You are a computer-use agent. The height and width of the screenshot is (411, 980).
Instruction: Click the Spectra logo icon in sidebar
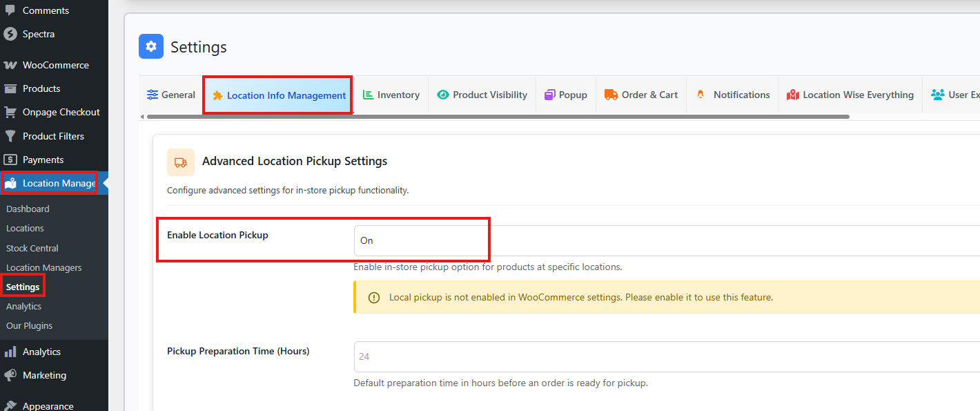click(10, 34)
